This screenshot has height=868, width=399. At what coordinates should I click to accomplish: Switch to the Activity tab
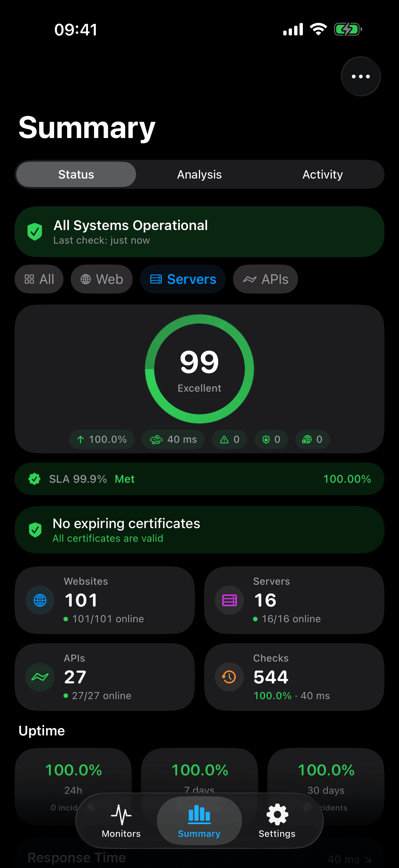pyautogui.click(x=322, y=175)
